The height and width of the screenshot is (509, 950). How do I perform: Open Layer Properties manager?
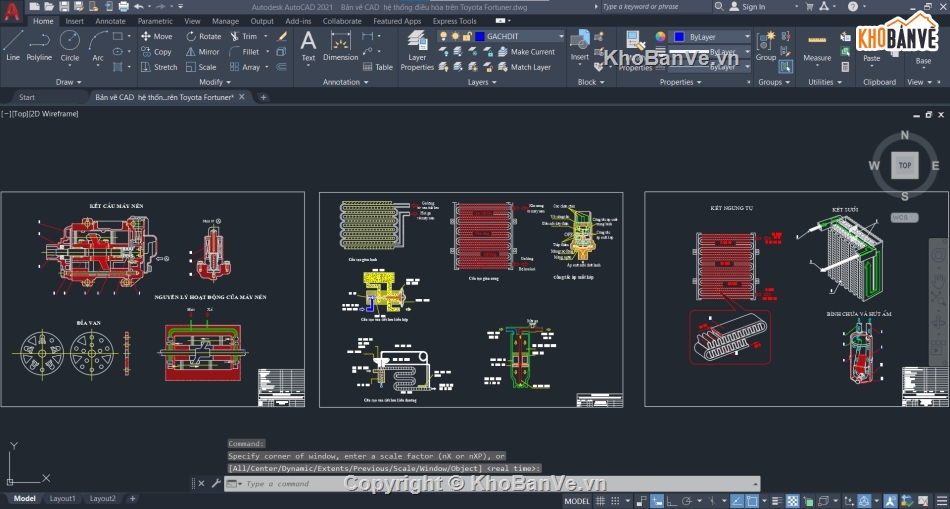[x=417, y=50]
